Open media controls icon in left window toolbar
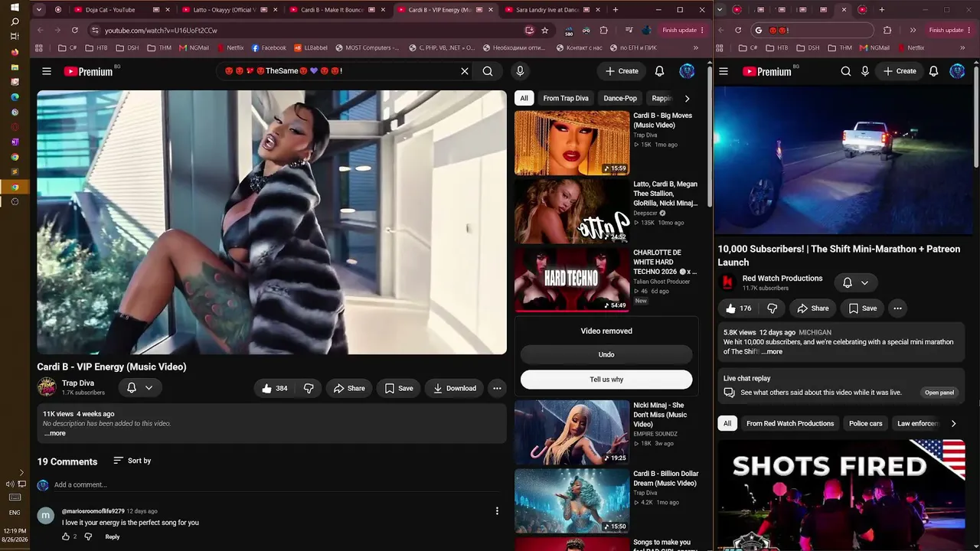Screen dimensions: 980x551 point(628,30)
